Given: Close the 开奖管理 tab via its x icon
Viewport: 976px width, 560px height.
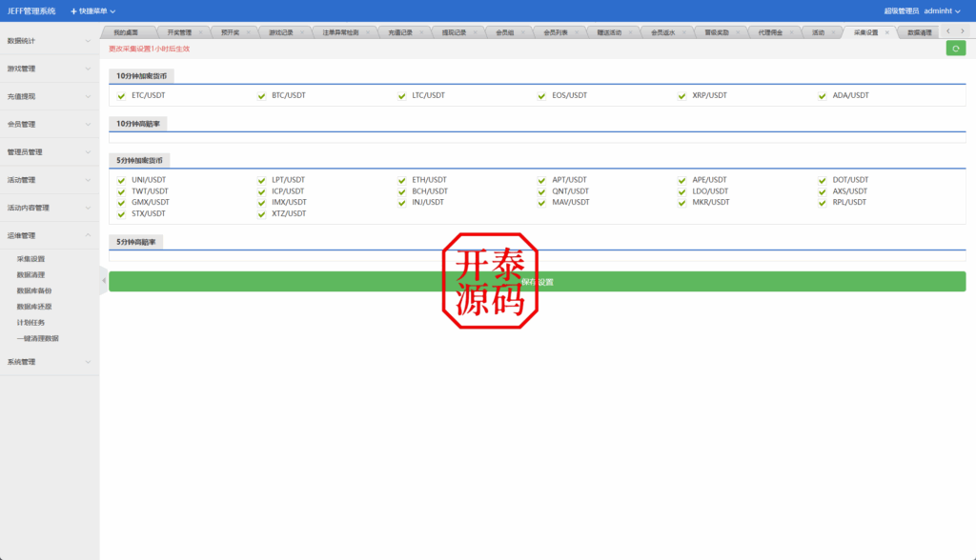Looking at the screenshot, I should point(200,32).
